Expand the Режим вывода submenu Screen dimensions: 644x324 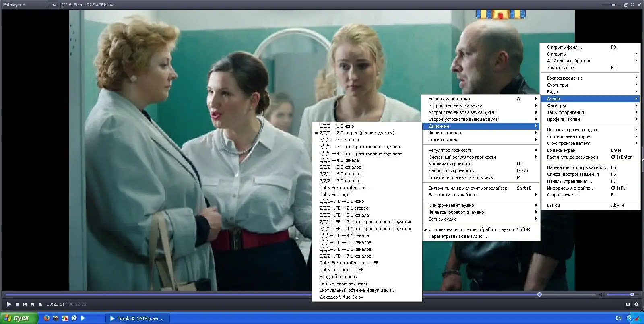click(x=481, y=140)
